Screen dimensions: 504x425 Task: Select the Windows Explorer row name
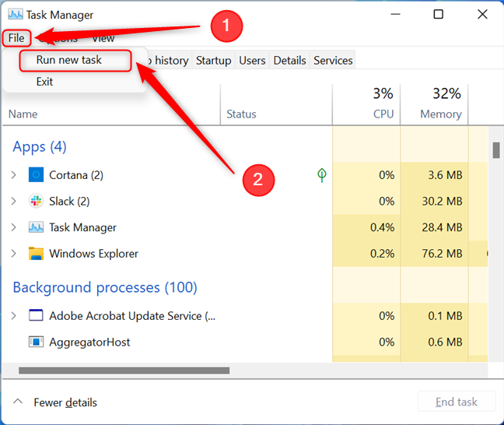(93, 254)
